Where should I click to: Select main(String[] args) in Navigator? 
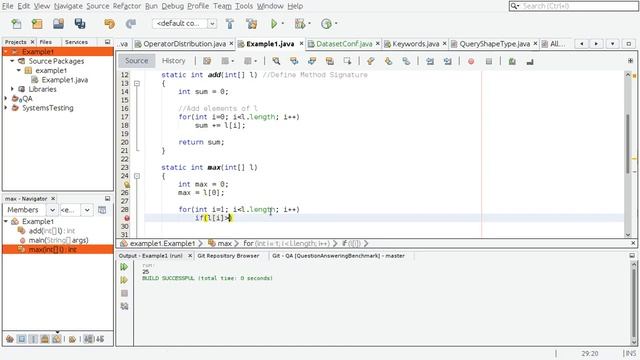click(58, 240)
